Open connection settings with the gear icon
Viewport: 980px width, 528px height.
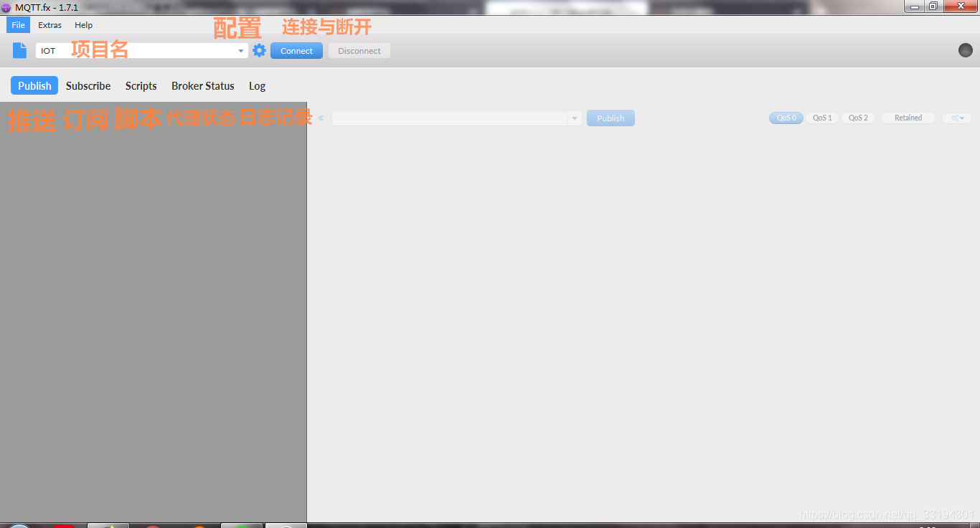(x=259, y=50)
